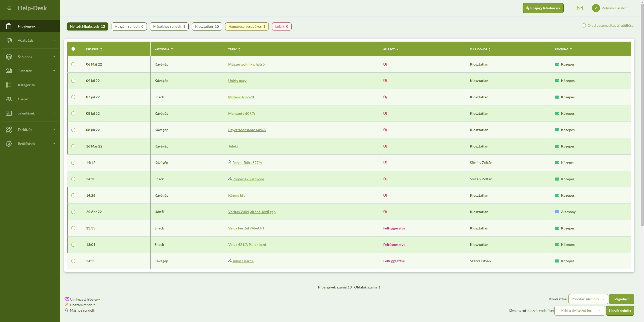
Task: Click the Eszközök tools icon in sidebar
Action: (9, 130)
